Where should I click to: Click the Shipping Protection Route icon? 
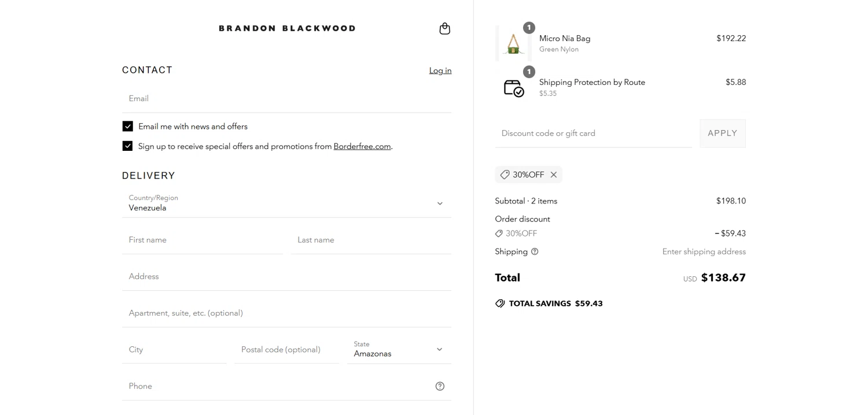[x=513, y=88]
